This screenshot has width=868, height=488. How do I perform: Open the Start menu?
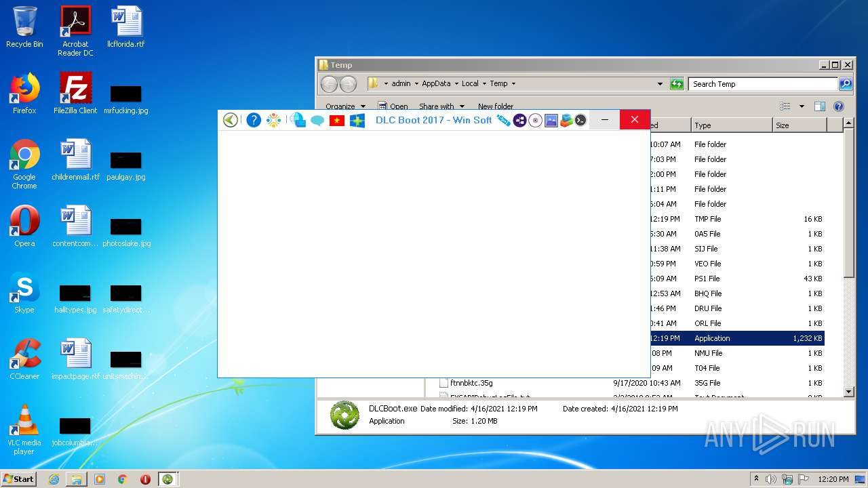(x=18, y=479)
